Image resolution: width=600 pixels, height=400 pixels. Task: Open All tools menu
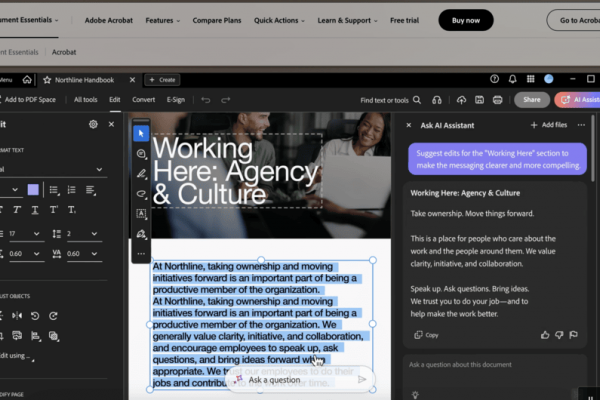click(85, 100)
